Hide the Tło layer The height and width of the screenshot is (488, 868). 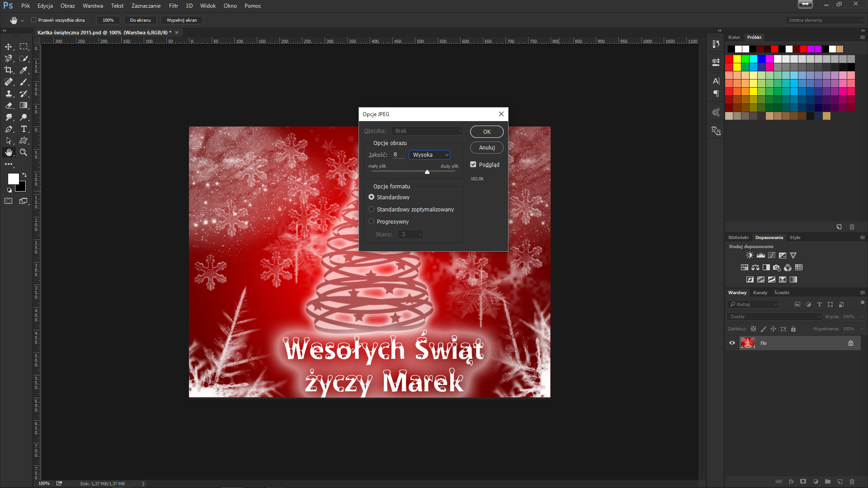pyautogui.click(x=732, y=343)
